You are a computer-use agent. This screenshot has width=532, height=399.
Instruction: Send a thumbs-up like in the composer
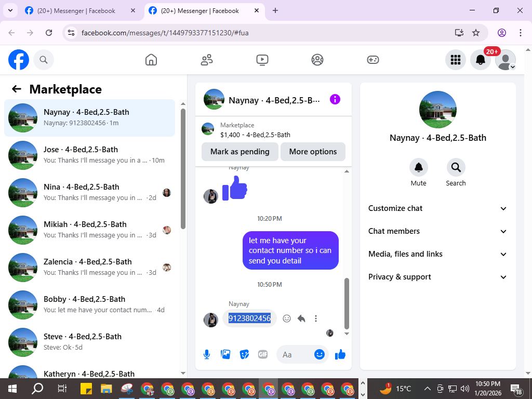click(340, 354)
